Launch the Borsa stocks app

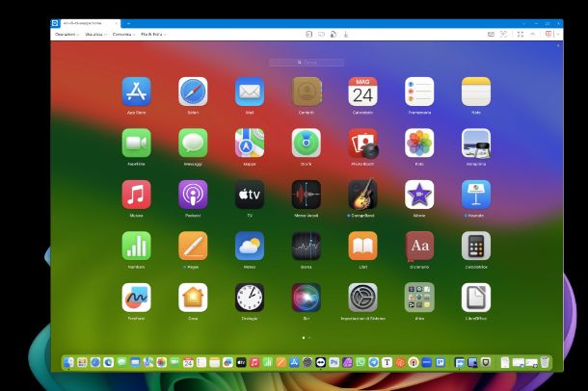click(306, 246)
